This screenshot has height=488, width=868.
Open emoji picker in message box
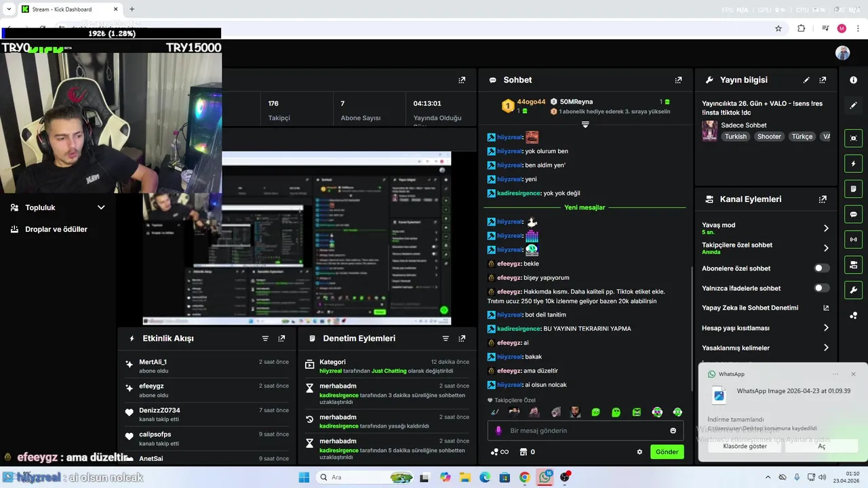click(x=673, y=430)
